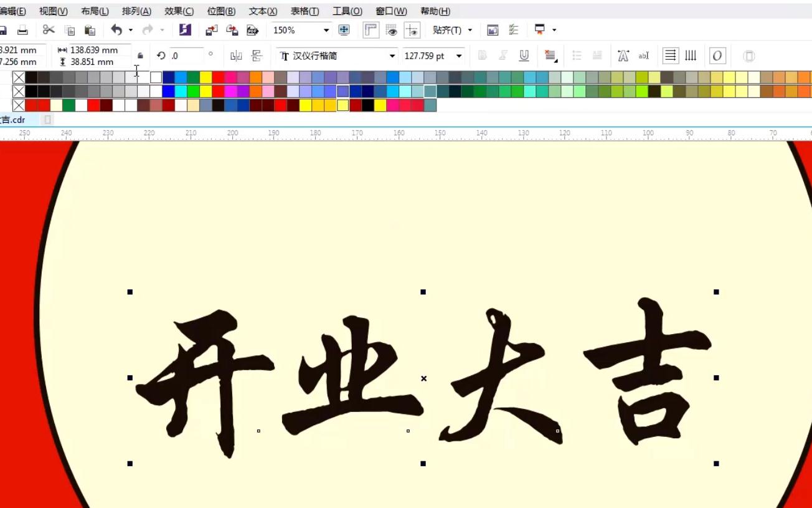Viewport: 812px width, 508px height.
Task: Select the white color swatch in the palette
Action: pyautogui.click(x=155, y=77)
